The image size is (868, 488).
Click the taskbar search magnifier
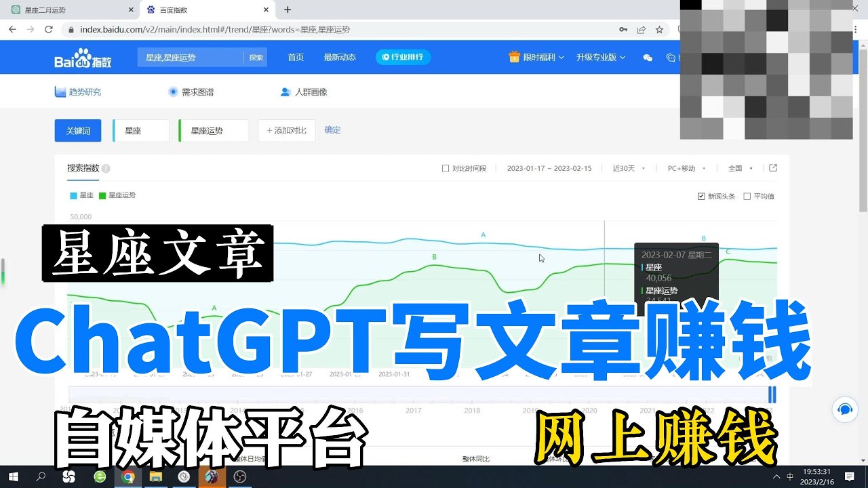click(41, 476)
